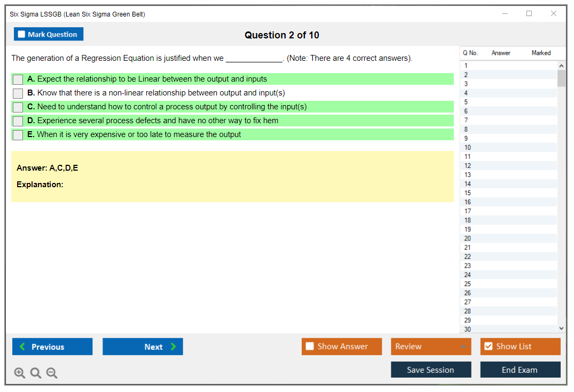The height and width of the screenshot is (392, 574).
Task: Maximize the exam window
Action: [529, 14]
